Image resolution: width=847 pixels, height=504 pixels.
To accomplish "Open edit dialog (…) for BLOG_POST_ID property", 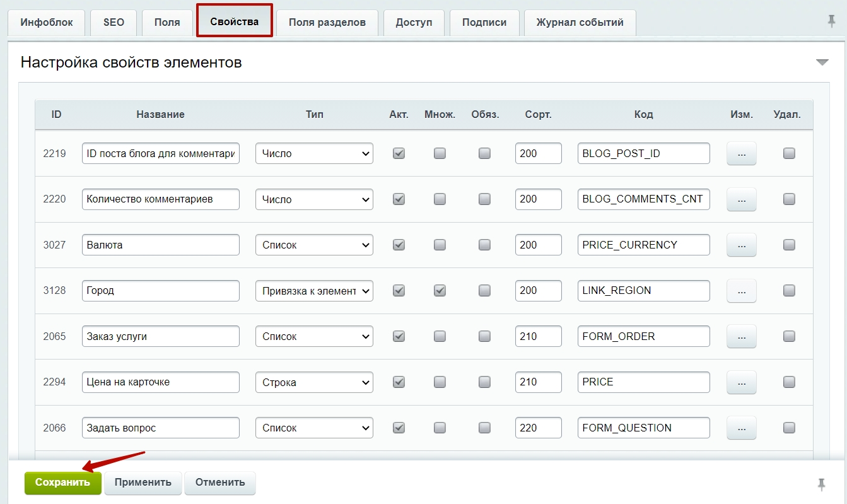I will pyautogui.click(x=741, y=153).
